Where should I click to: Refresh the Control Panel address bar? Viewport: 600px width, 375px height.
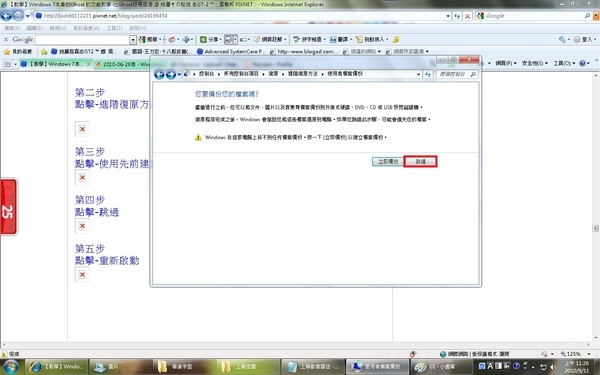pos(427,74)
